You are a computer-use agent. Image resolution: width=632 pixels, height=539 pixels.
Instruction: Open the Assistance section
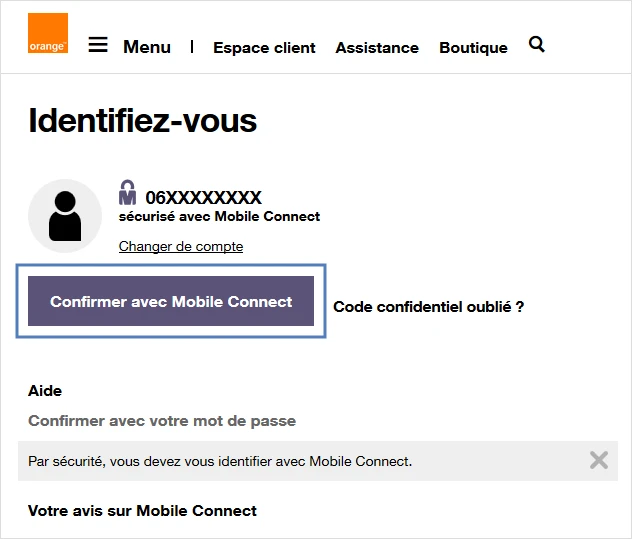(377, 48)
